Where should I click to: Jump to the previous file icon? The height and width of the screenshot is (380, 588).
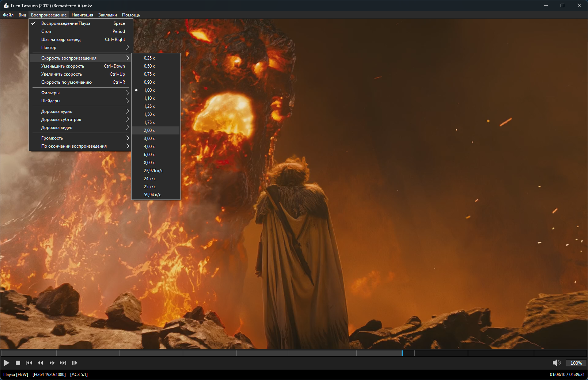pos(29,363)
